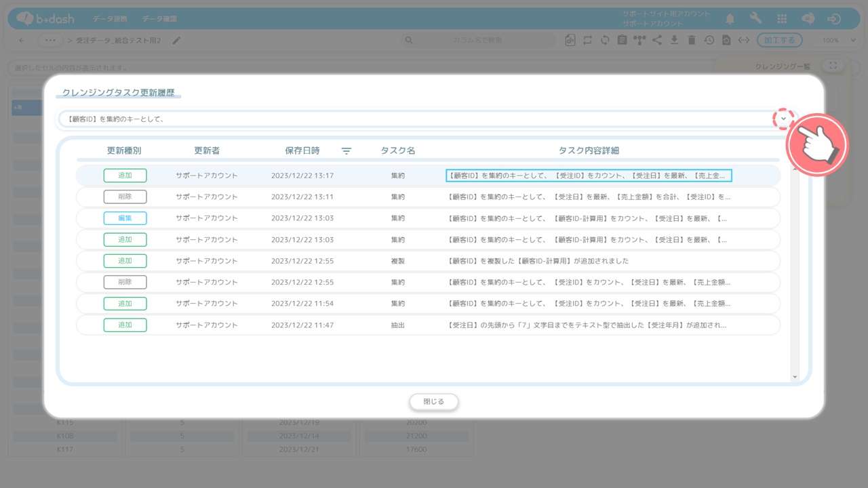Click the 閉じる button

pos(434,402)
